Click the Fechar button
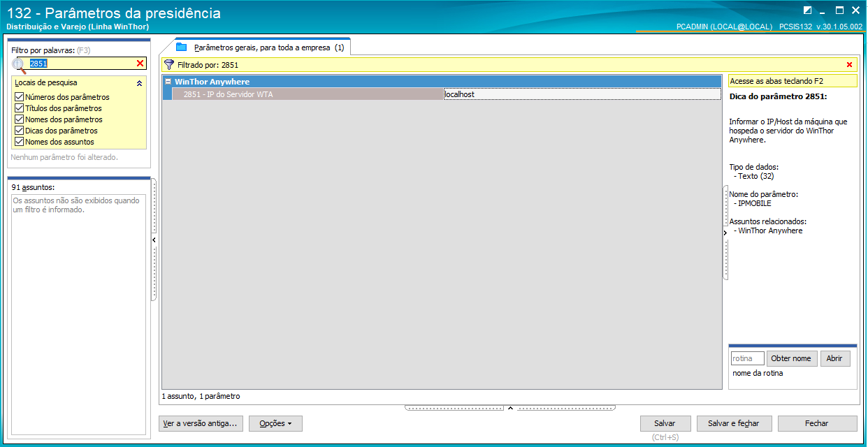Viewport: 868px width, 447px height. coord(817,423)
